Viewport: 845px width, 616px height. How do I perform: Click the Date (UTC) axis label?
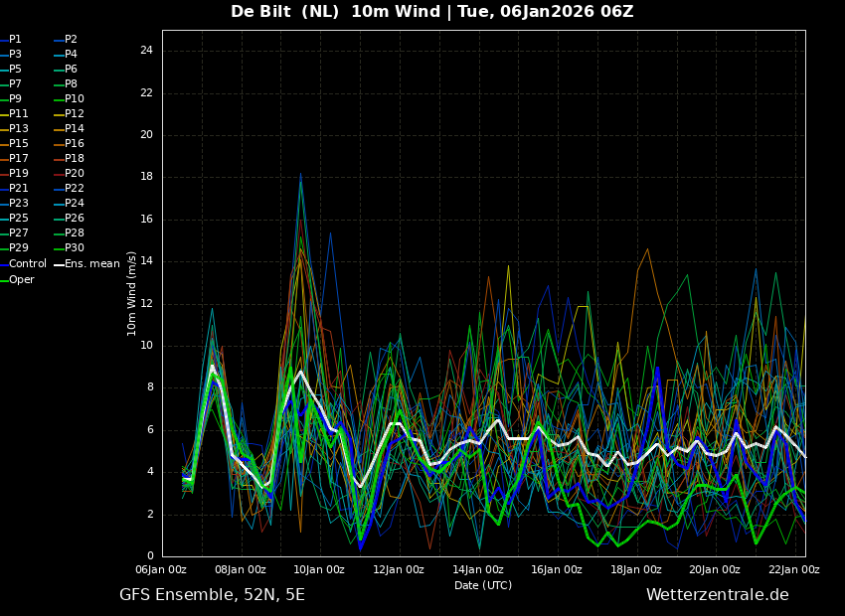483,585
